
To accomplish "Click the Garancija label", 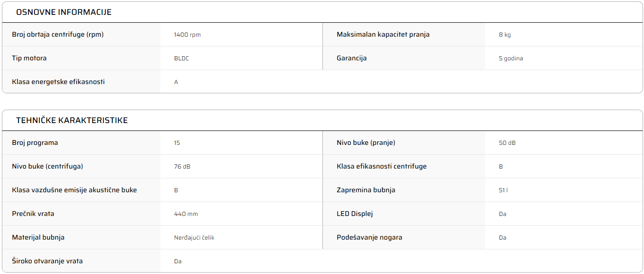I will click(x=352, y=58).
